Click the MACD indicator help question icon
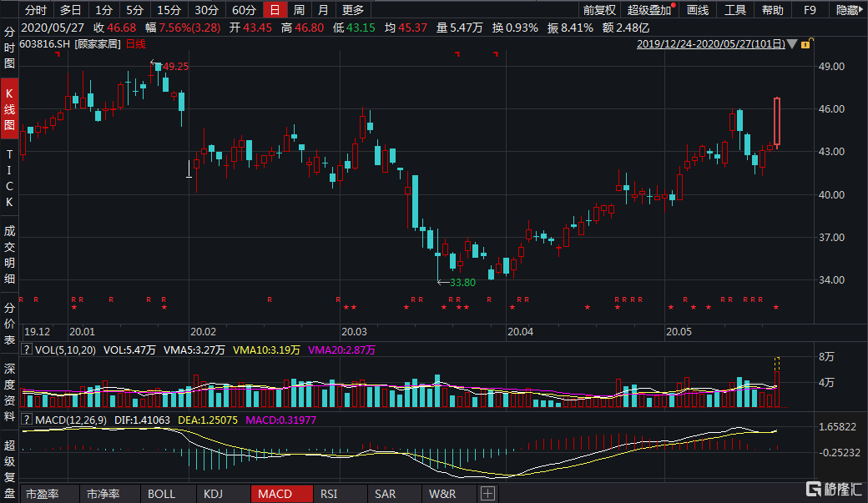Image resolution: width=868 pixels, height=503 pixels. pos(25,420)
